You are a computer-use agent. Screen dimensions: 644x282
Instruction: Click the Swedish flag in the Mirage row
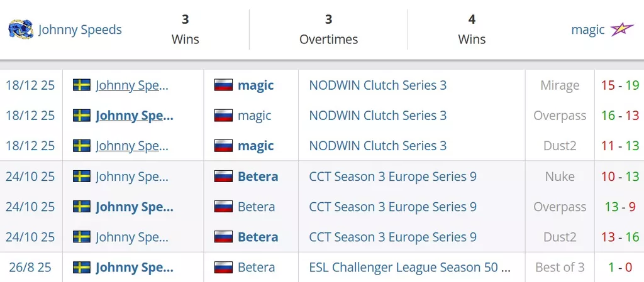tap(82, 85)
